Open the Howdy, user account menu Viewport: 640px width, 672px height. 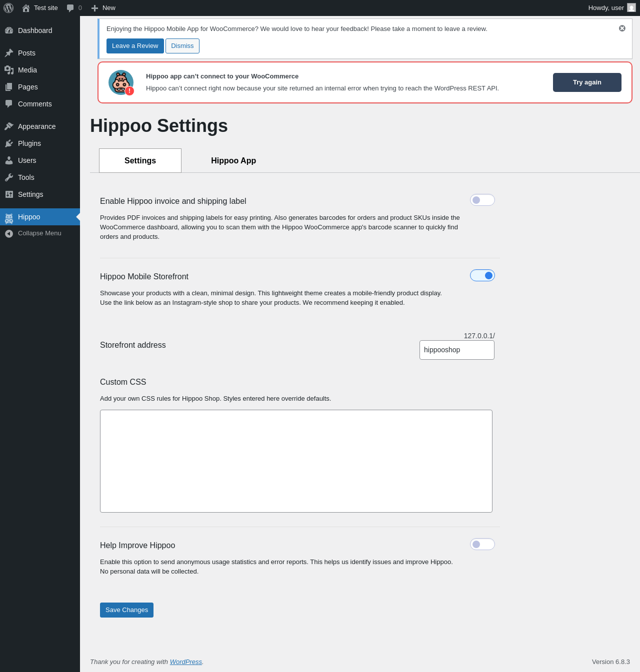[611, 8]
